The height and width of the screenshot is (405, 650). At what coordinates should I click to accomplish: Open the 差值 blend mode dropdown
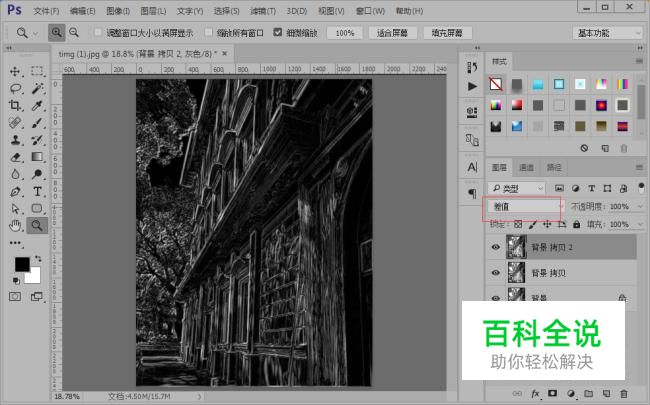click(522, 206)
